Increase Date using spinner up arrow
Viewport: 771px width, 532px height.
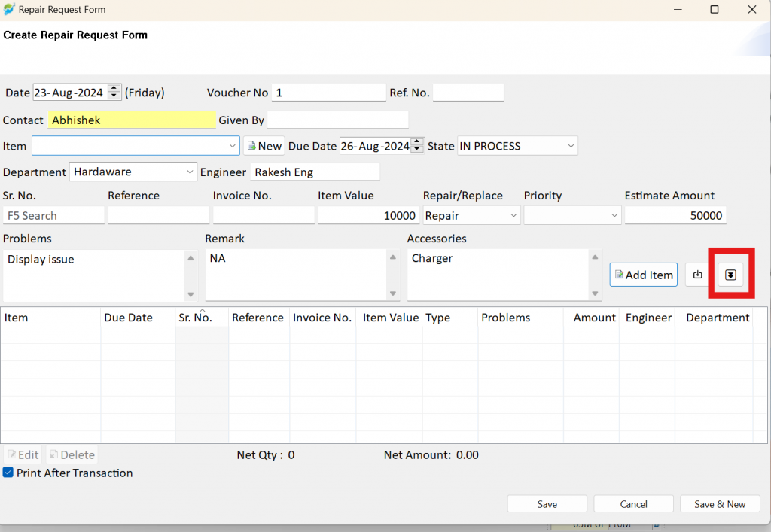click(114, 89)
